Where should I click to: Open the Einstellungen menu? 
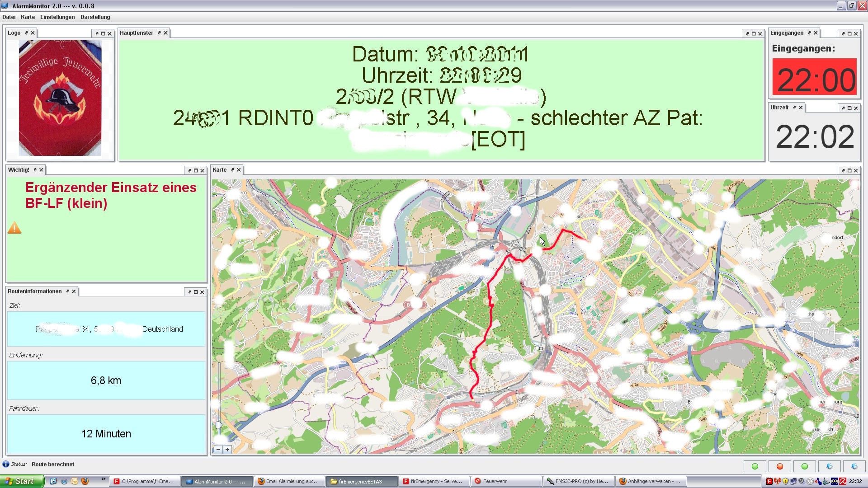click(x=57, y=17)
